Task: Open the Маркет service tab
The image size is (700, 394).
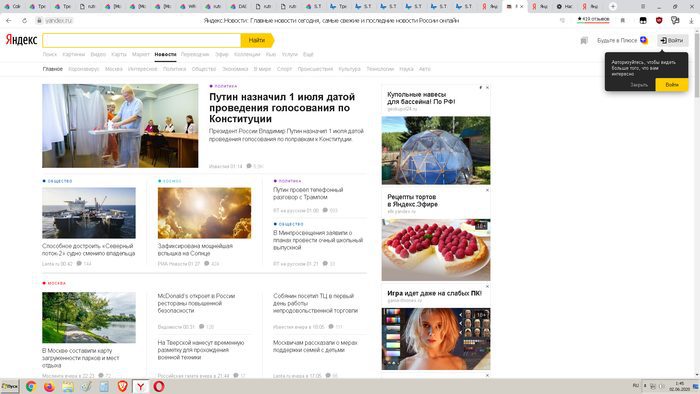Action: [141, 54]
